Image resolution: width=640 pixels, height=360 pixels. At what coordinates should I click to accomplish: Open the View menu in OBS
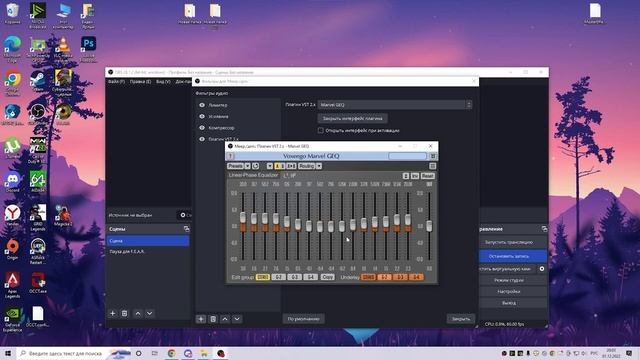click(163, 82)
